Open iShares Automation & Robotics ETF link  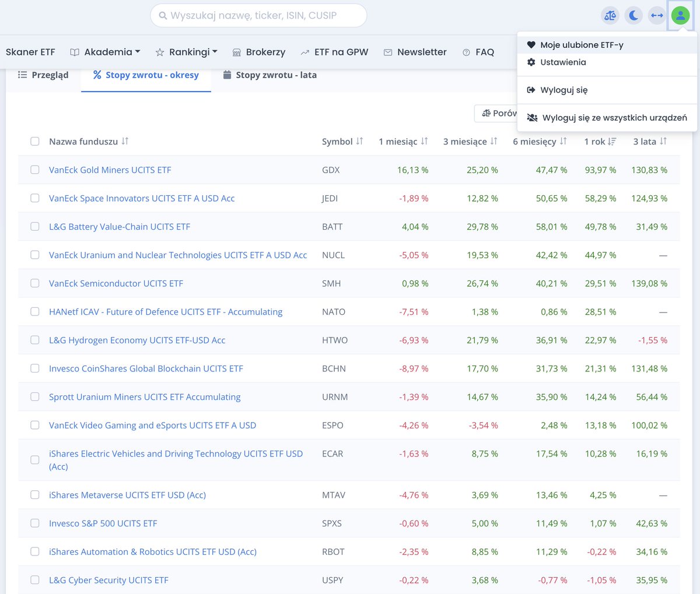[x=153, y=551]
